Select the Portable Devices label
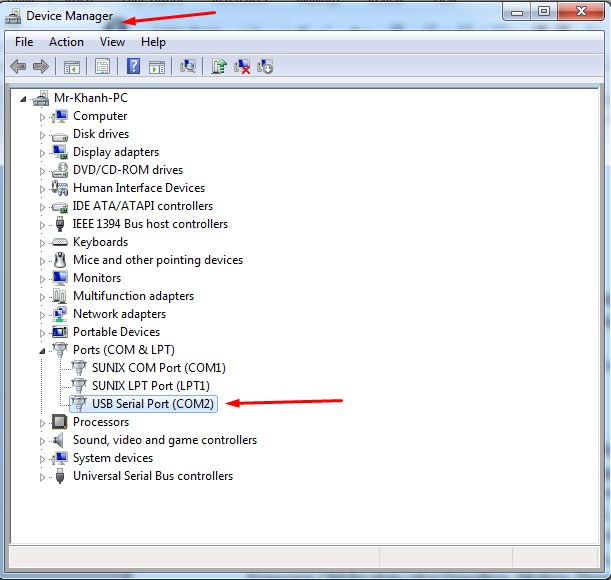Viewport: 611px width, 580px height. tap(117, 332)
